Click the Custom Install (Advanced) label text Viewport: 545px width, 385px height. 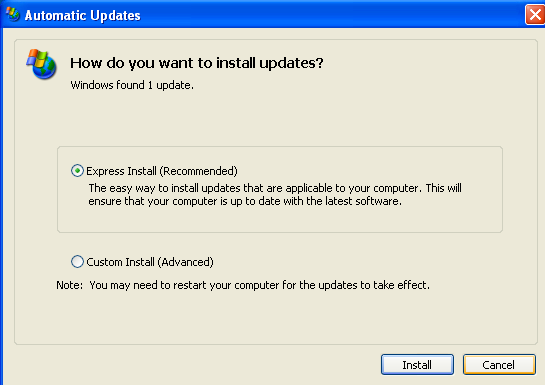coord(150,262)
